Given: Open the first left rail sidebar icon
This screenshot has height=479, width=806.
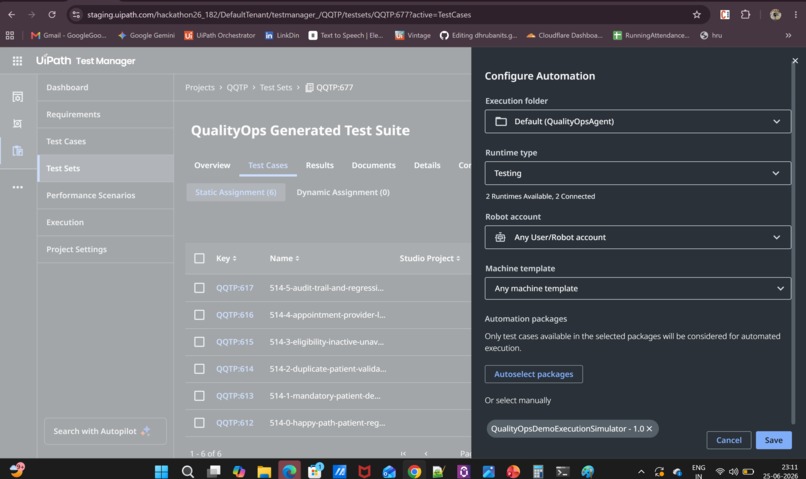Looking at the screenshot, I should (17, 97).
